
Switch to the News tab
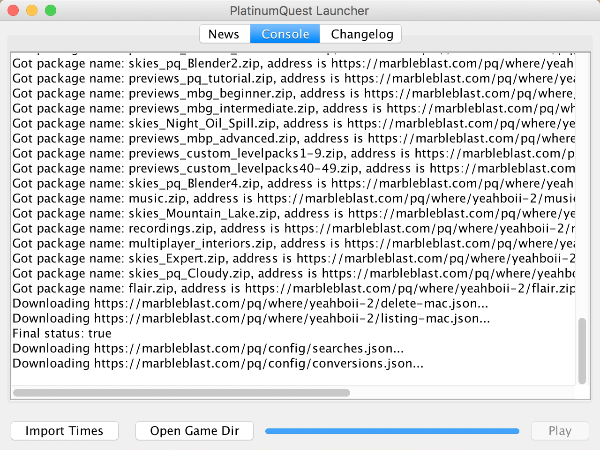(x=223, y=34)
